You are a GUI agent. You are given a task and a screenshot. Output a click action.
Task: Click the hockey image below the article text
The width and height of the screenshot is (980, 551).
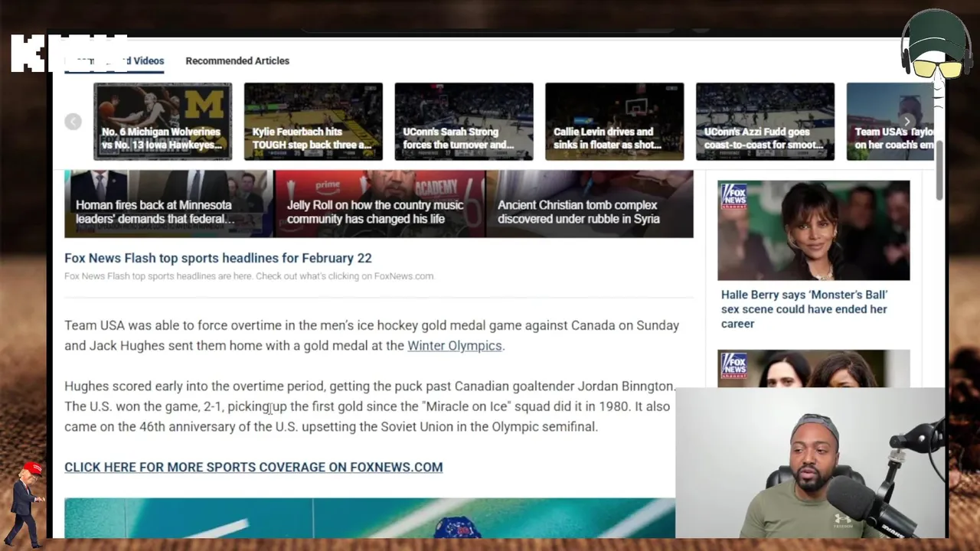pos(370,518)
